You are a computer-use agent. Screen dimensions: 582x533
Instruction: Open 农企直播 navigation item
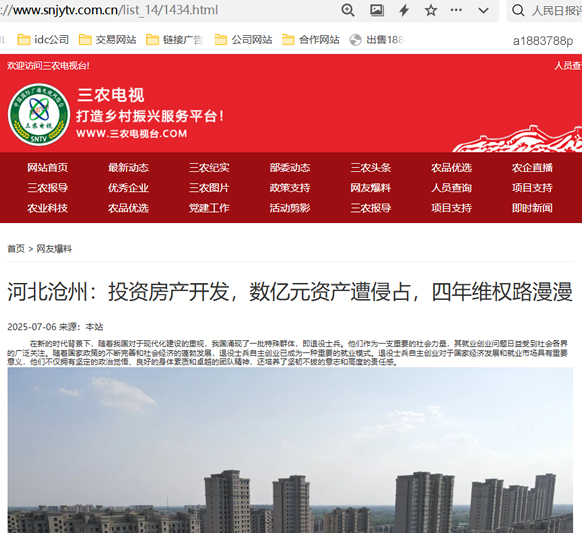coord(532,168)
